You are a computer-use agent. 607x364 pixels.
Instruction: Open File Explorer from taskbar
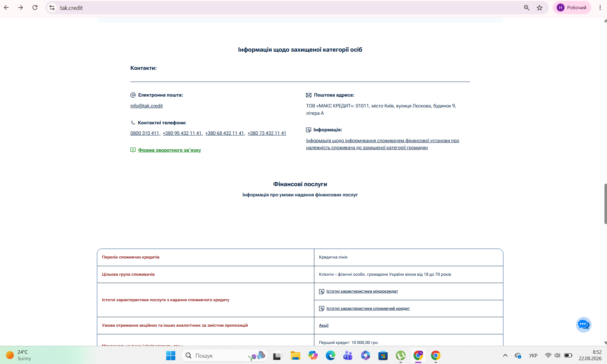[x=295, y=355]
